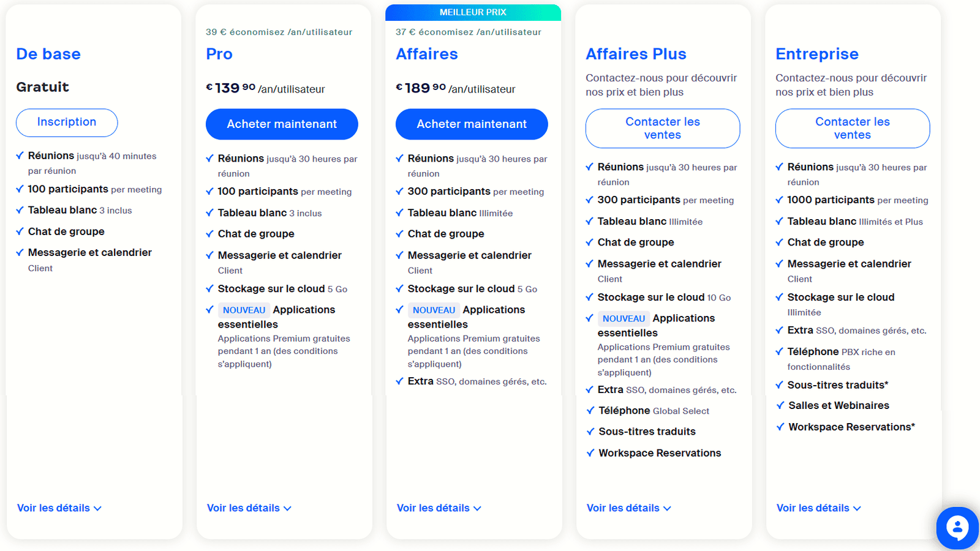Image resolution: width=980 pixels, height=551 pixels.
Task: Click the MEILLEUR PRIX banner
Action: 473,12
